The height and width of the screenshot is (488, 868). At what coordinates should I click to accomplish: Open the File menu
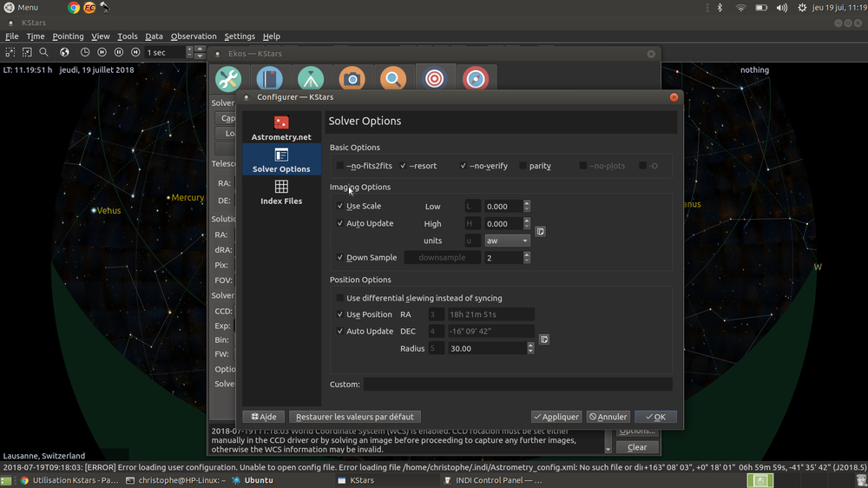tap(11, 36)
